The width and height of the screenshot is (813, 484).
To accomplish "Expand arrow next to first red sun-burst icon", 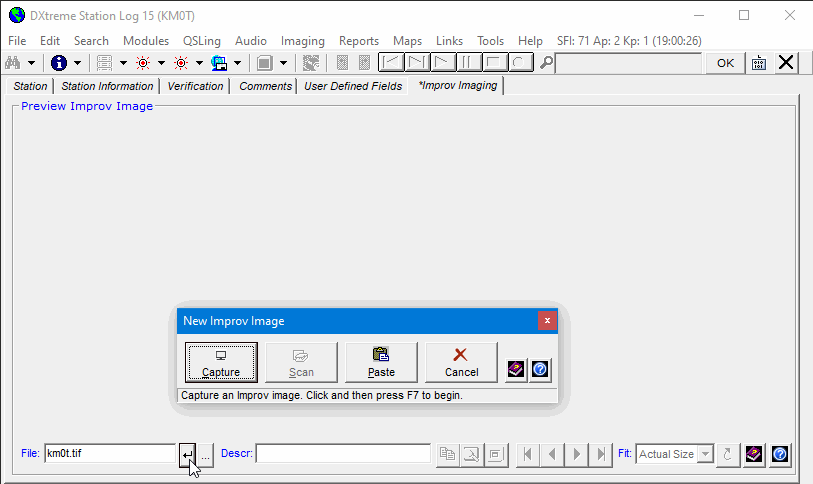I will pos(161,63).
